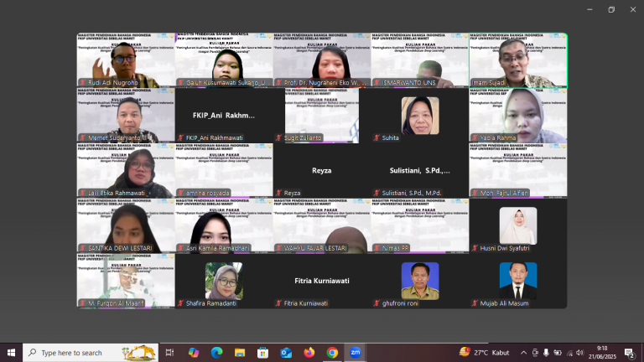Click muted mic icon beside Suhita's name
This screenshot has height=362, width=644.
[377, 138]
